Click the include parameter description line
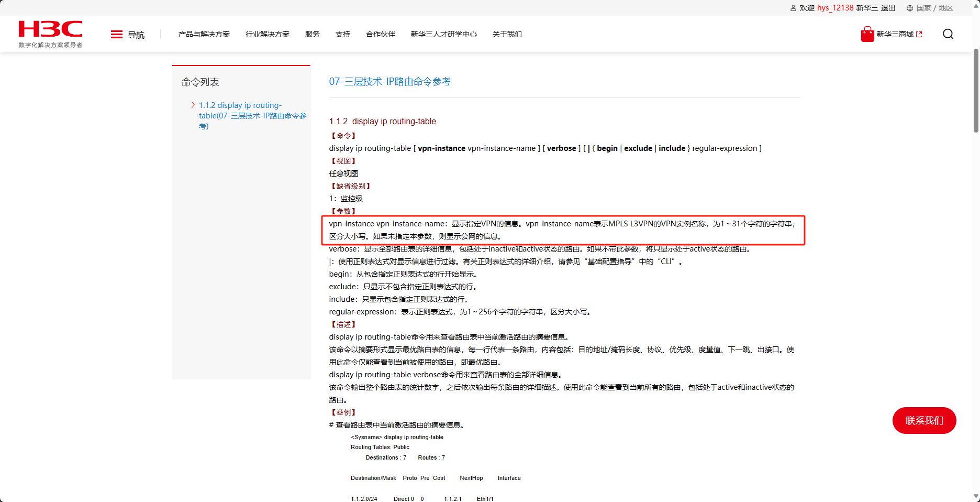This screenshot has height=502, width=980. click(399, 299)
